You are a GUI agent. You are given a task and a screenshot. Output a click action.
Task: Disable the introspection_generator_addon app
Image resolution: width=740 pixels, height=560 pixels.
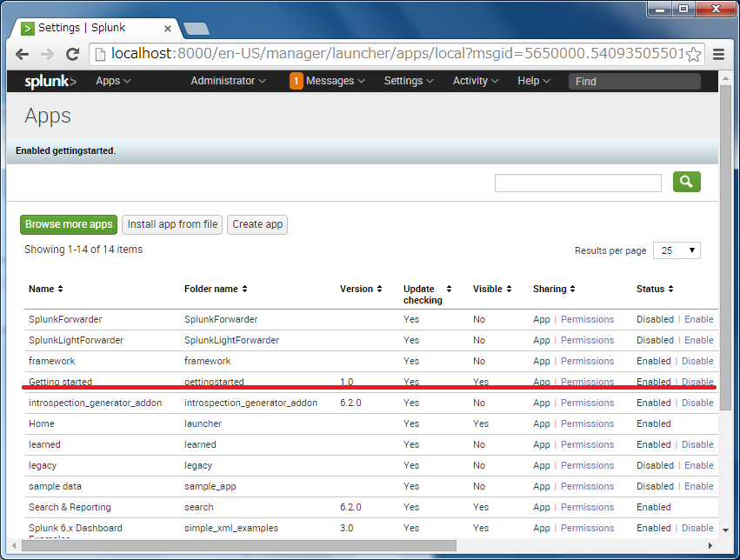(697, 403)
